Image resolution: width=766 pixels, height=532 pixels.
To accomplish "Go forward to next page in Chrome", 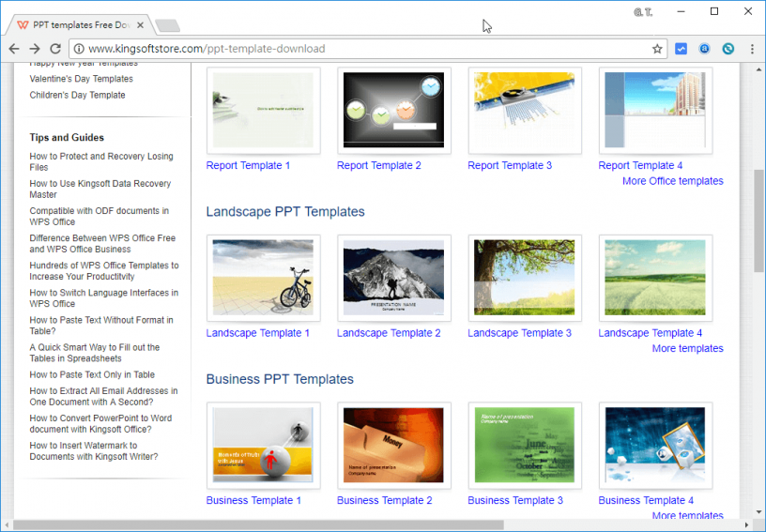I will click(35, 49).
